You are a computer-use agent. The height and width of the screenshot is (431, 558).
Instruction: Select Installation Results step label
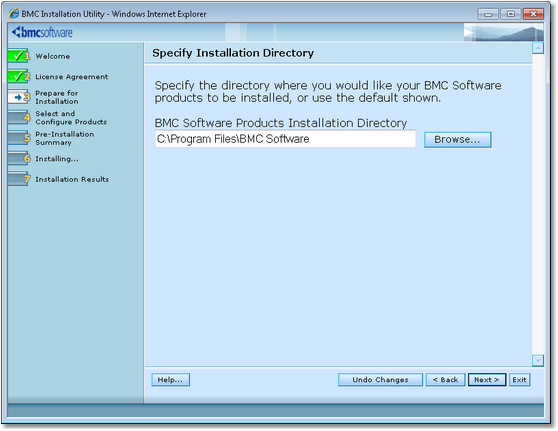point(72,179)
